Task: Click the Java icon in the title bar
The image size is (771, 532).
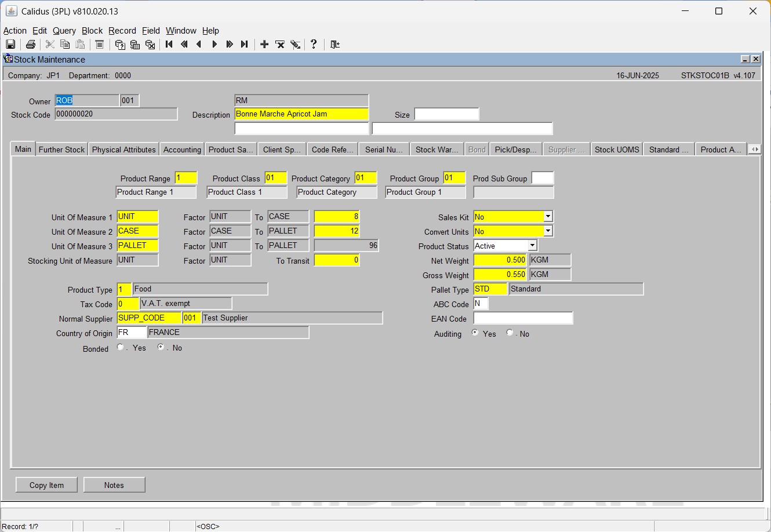Action: pos(11,11)
